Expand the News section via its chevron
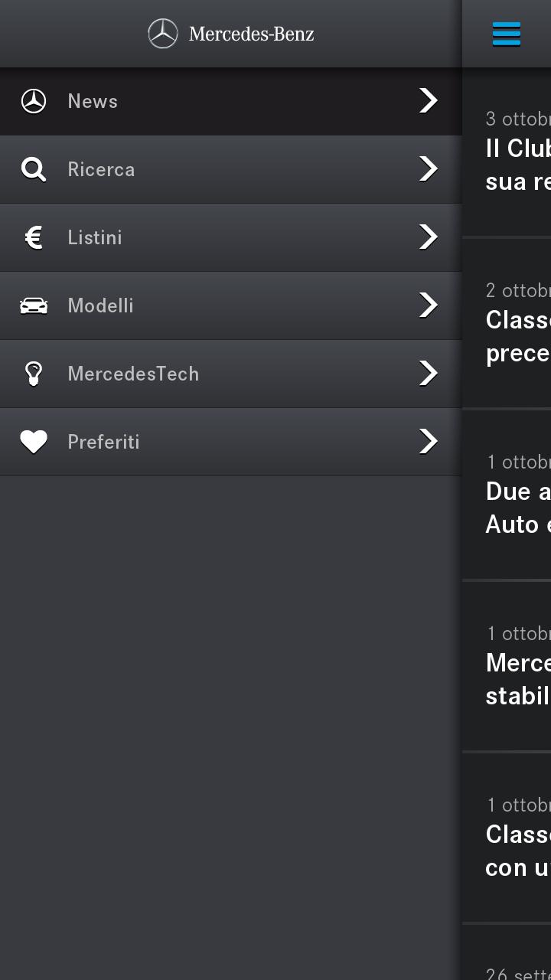The image size is (551, 980). click(x=428, y=100)
